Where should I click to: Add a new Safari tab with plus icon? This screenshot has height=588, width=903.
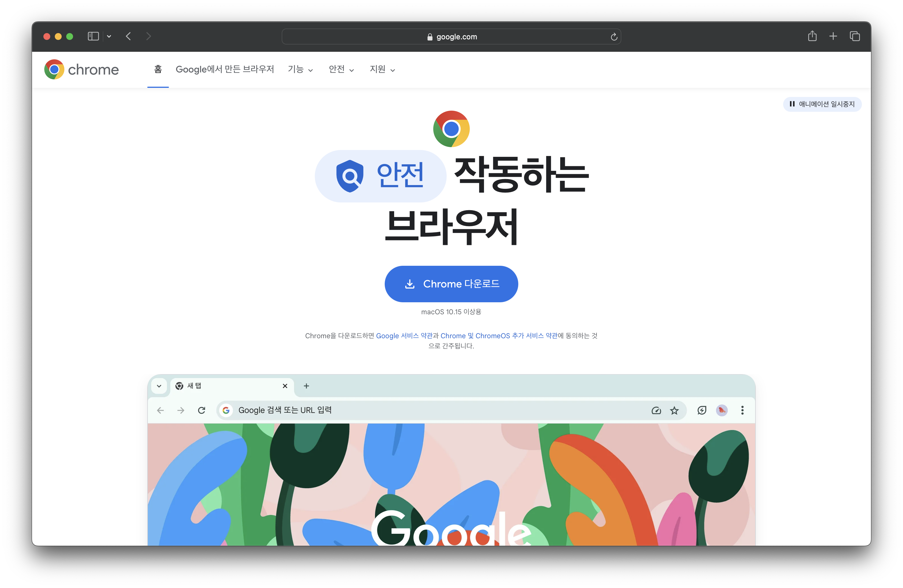pyautogui.click(x=833, y=37)
